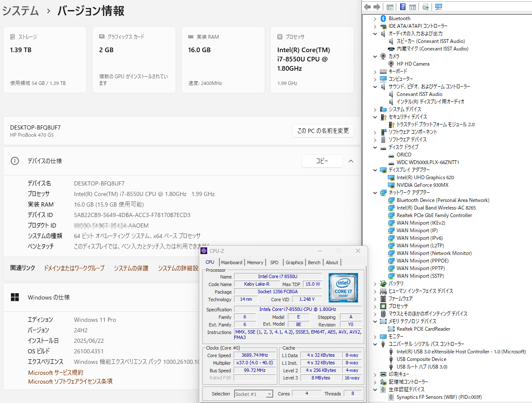The image size is (532, 403).
Task: Select the Bluetooth device category icon
Action: pyautogui.click(x=383, y=19)
